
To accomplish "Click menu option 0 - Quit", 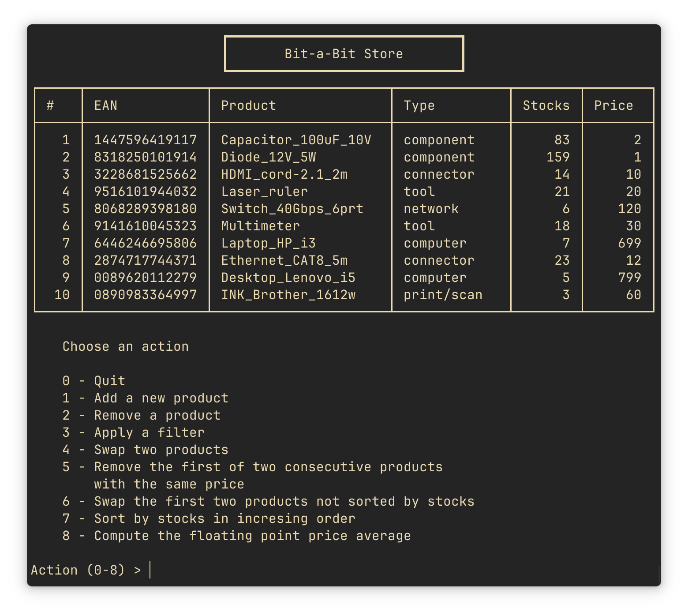I will (x=94, y=381).
